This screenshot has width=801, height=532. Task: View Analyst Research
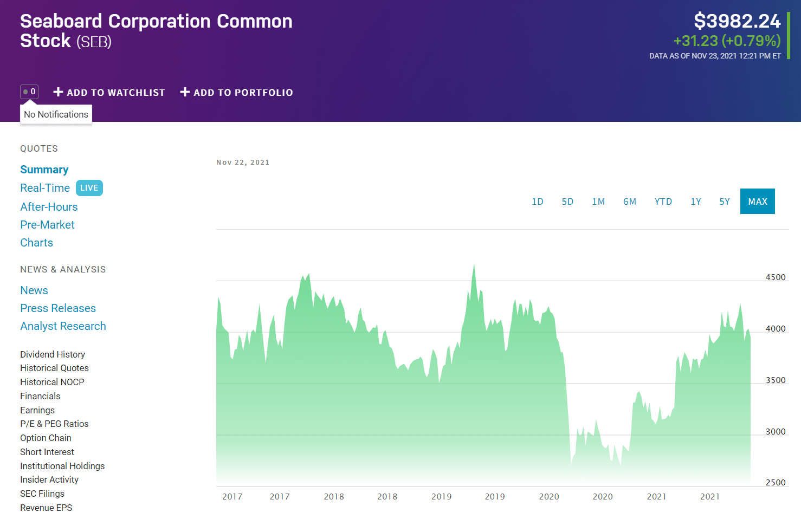click(x=63, y=326)
